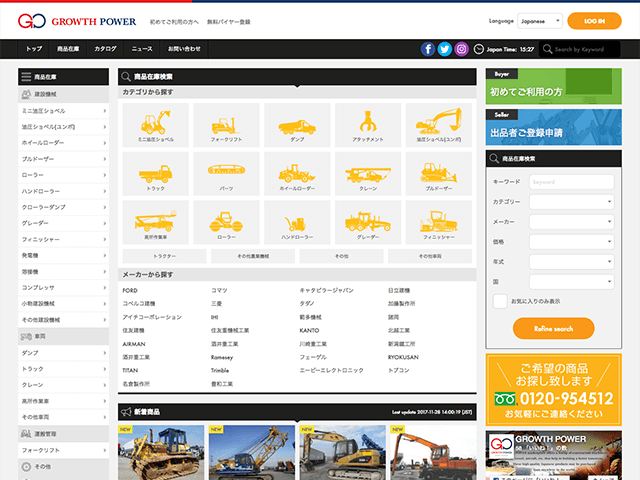Viewport: 640px width, 480px height.
Task: Expand the ミニ油圧ショベル sidebar item
Action: coord(63,111)
